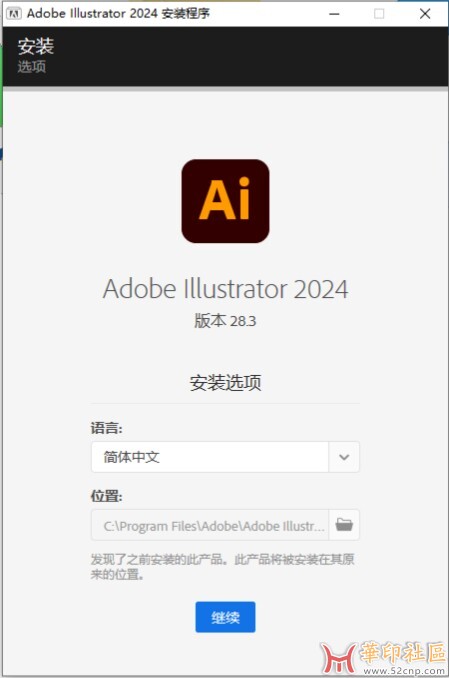The height and width of the screenshot is (678, 449).
Task: Click the Adobe Illustrator Ai logo icon
Action: 225,201
